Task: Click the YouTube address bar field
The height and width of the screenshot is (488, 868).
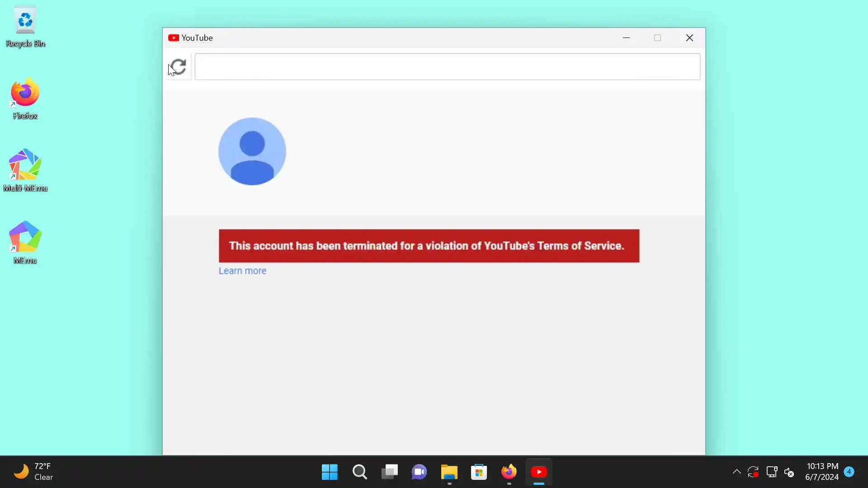Action: point(447,67)
